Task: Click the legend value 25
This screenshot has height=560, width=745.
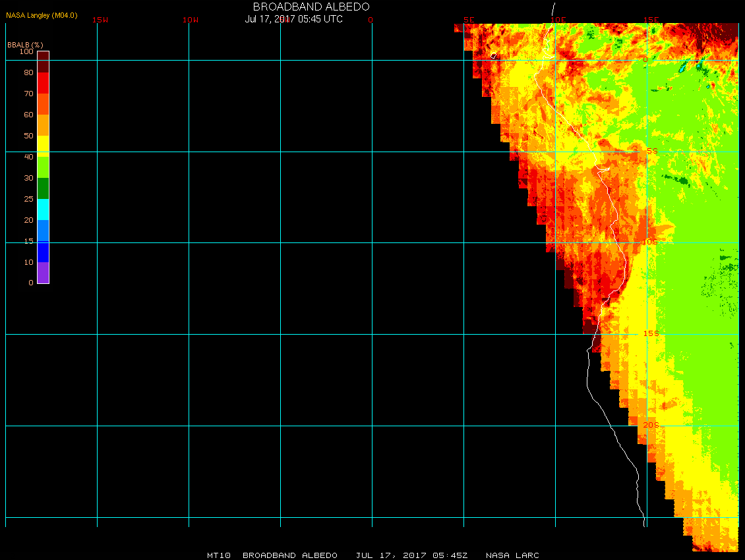Action: [29, 199]
